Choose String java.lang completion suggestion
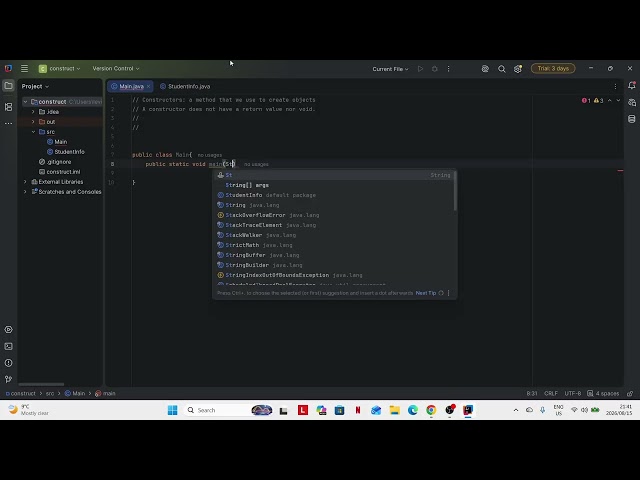 (x=333, y=205)
